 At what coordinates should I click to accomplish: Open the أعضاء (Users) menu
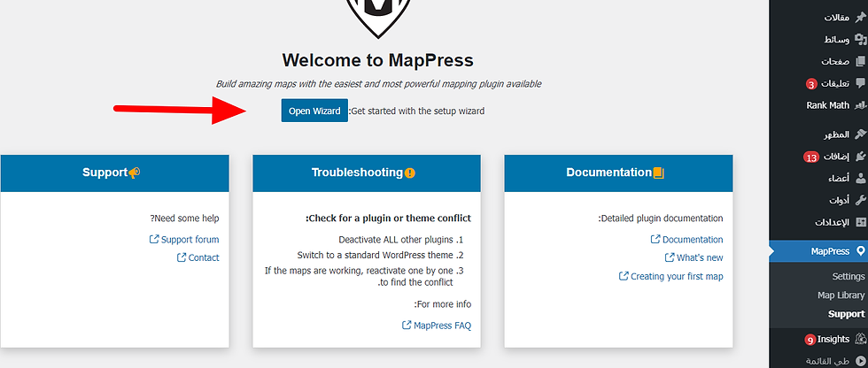[x=818, y=179]
